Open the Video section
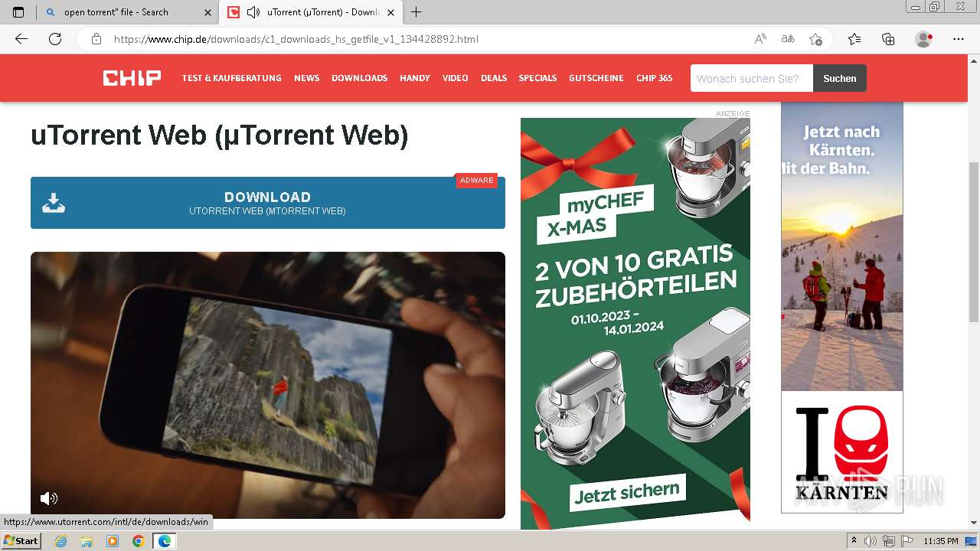Viewport: 980px width, 551px height. click(455, 78)
